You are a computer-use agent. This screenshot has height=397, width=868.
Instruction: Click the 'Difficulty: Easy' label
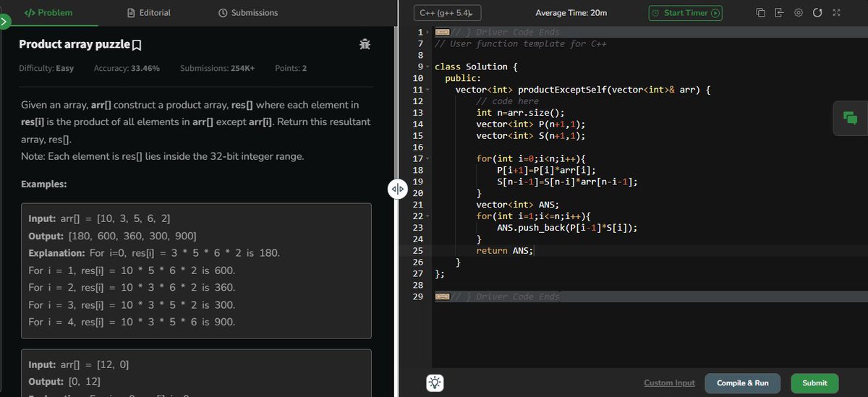pos(46,68)
